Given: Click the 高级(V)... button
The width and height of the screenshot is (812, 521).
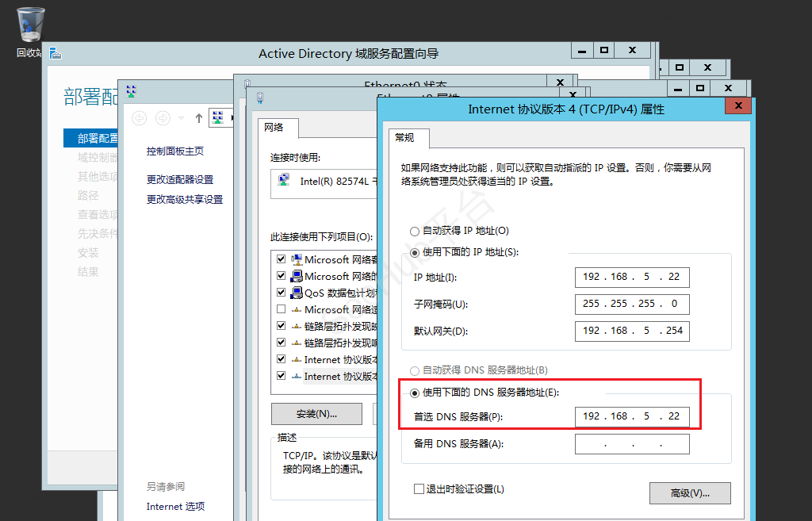Looking at the screenshot, I should [x=689, y=492].
